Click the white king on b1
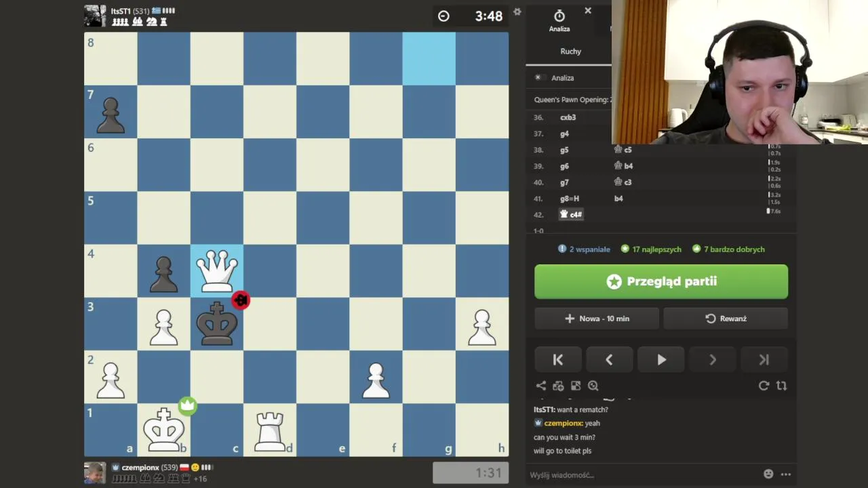Screen dimensions: 868x488 pos(163,430)
